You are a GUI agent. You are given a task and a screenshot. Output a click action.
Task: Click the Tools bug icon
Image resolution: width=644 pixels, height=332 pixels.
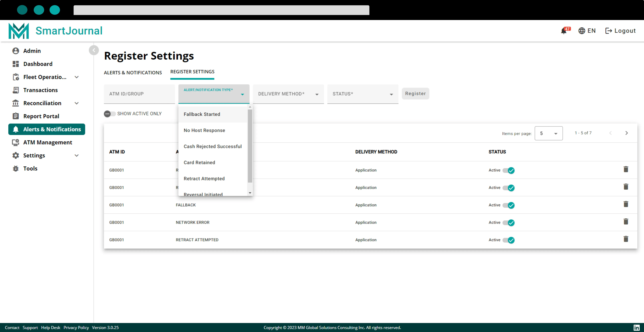pos(16,168)
